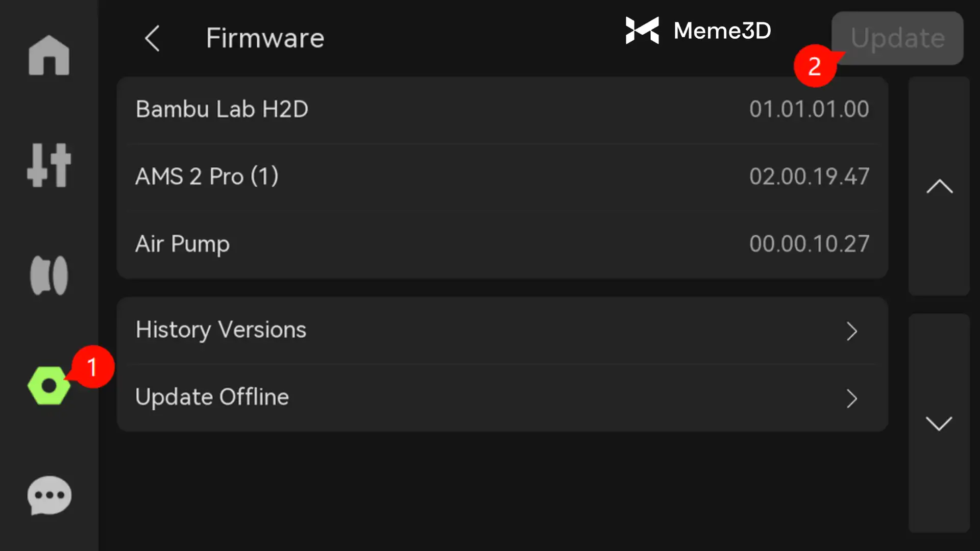The height and width of the screenshot is (551, 980).
Task: Open the Messages chat bubble icon
Action: pyautogui.click(x=49, y=495)
